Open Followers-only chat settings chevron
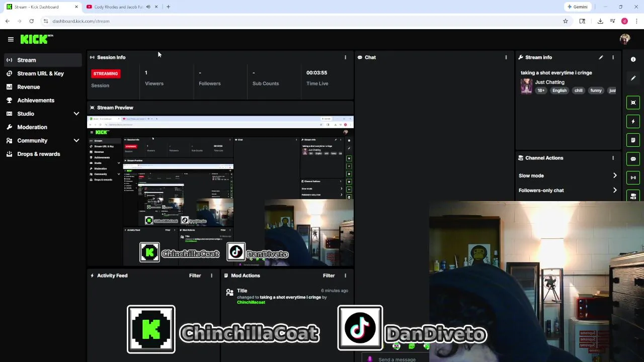The height and width of the screenshot is (362, 644). tap(614, 190)
